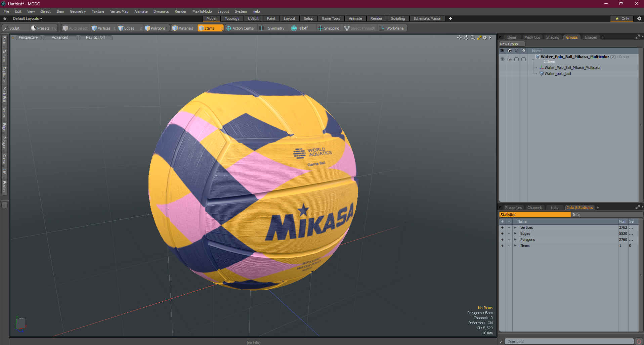Open the Mesh Edit vertical sidebar tab

coord(4,94)
